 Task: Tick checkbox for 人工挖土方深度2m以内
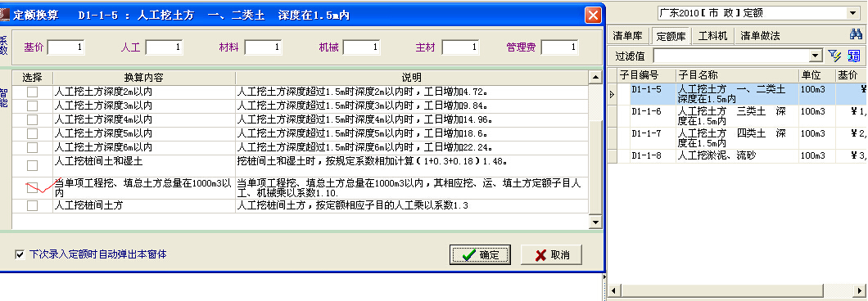32,92
